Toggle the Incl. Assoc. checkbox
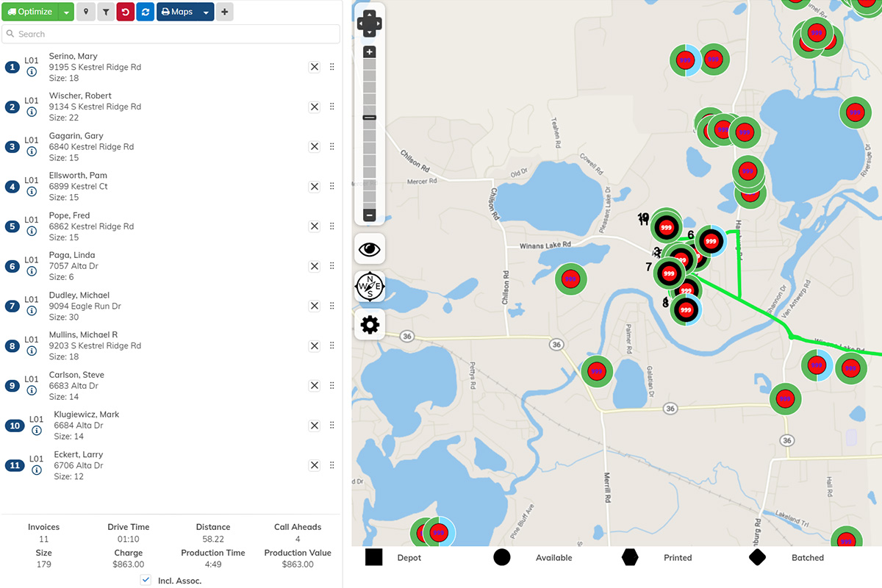Image resolution: width=882 pixels, height=588 pixels. [146, 580]
